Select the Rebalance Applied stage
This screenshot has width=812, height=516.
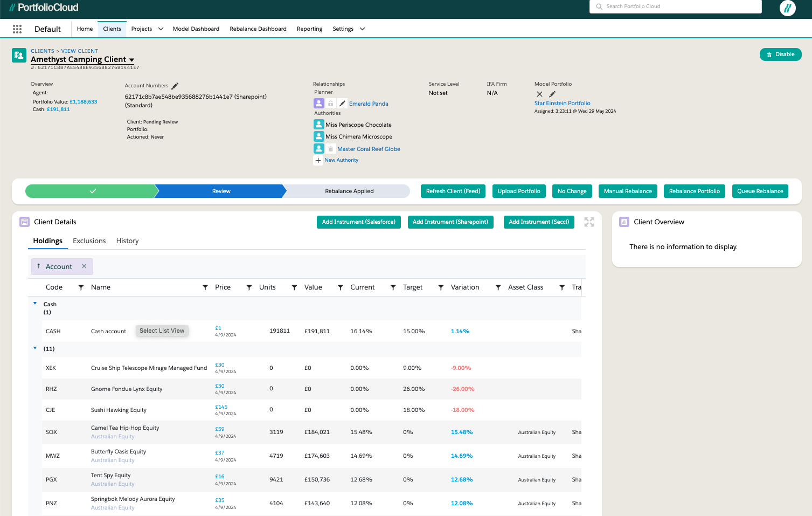[349, 191]
